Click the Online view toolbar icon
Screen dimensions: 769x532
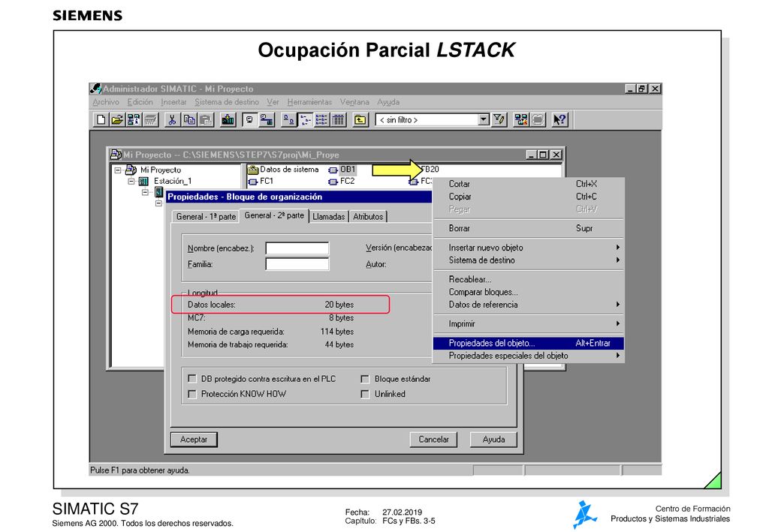(x=249, y=119)
